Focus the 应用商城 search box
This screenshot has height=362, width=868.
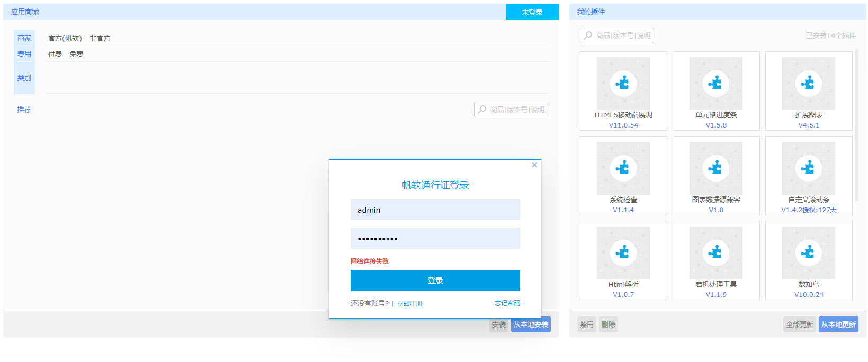[511, 110]
